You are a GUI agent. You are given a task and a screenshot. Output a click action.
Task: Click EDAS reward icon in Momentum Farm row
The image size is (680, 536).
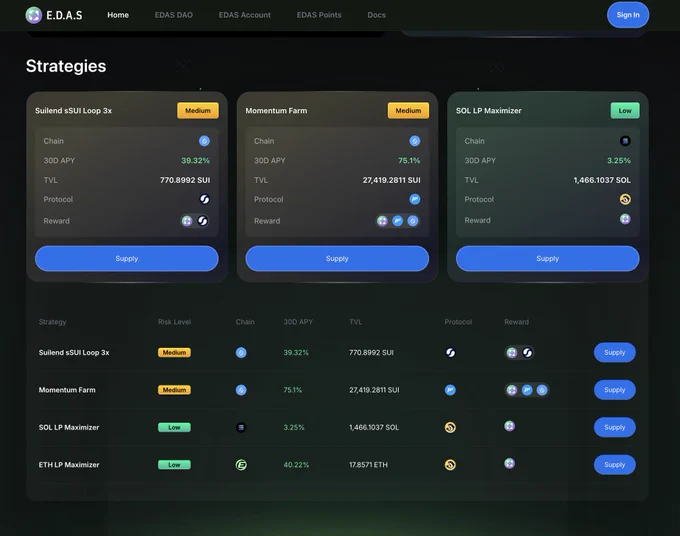512,390
